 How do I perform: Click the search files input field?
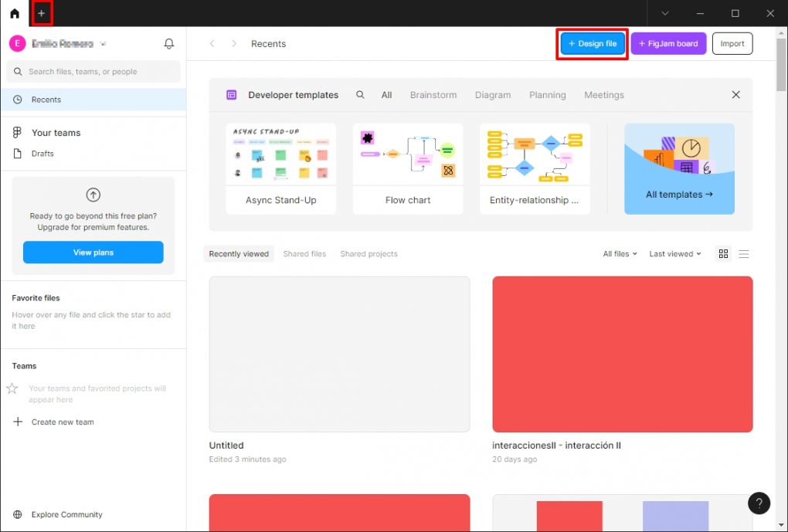pos(93,72)
